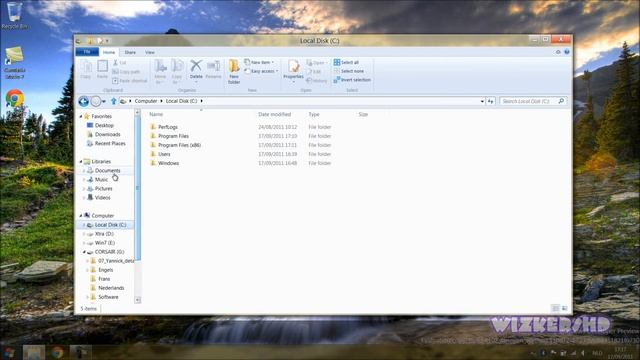
Task: Click the search magnifier icon
Action: [561, 101]
